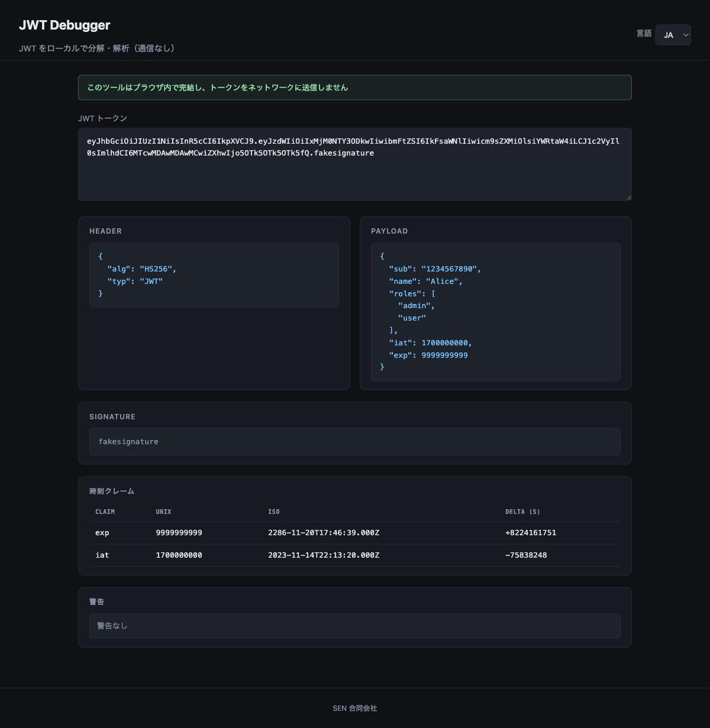Image resolution: width=710 pixels, height=728 pixels.
Task: Click the +8224161751 delta cell
Action: 531,533
